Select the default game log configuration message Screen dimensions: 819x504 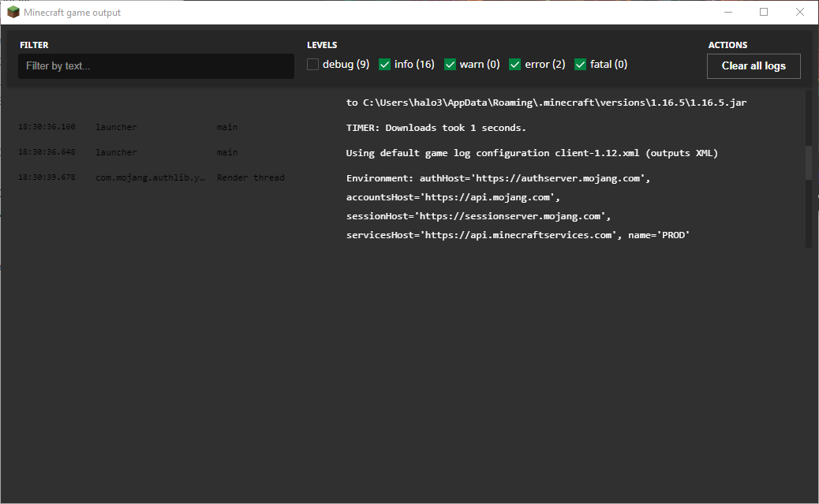click(532, 153)
